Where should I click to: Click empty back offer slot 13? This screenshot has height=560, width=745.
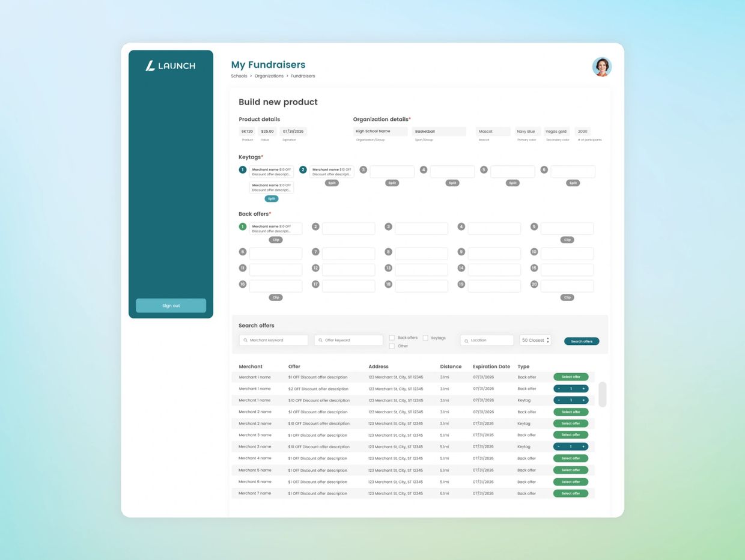tap(421, 270)
